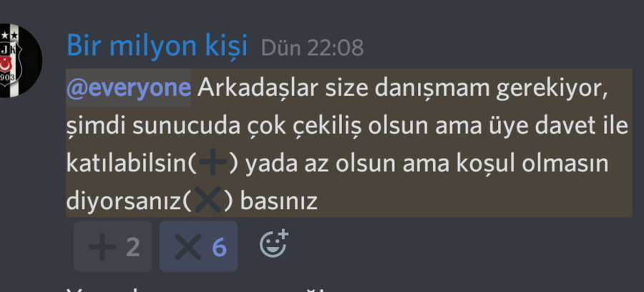Open the add reaction smiley picker
Image resolution: width=644 pixels, height=292 pixels.
point(274,243)
